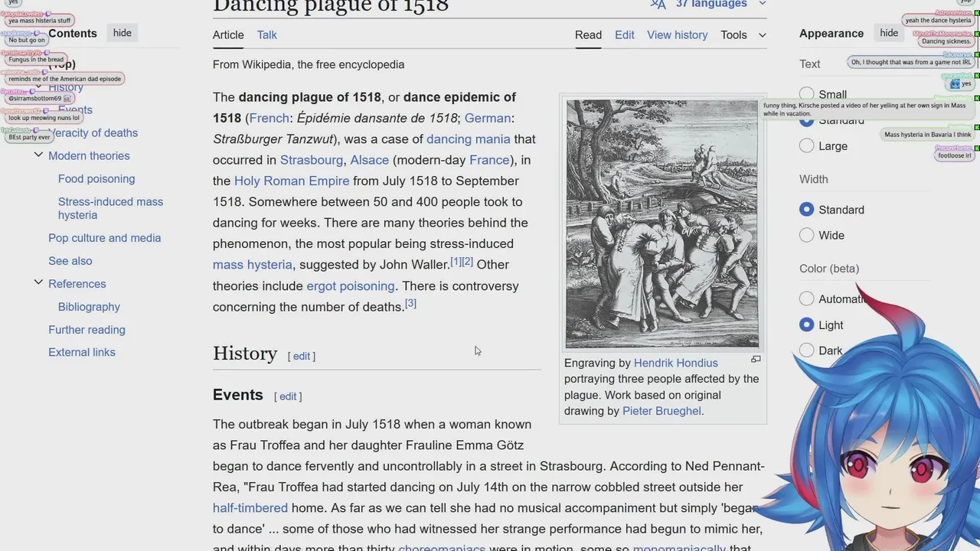Collapse the References section in contents
Viewport: 980px width, 551px height.
point(38,283)
